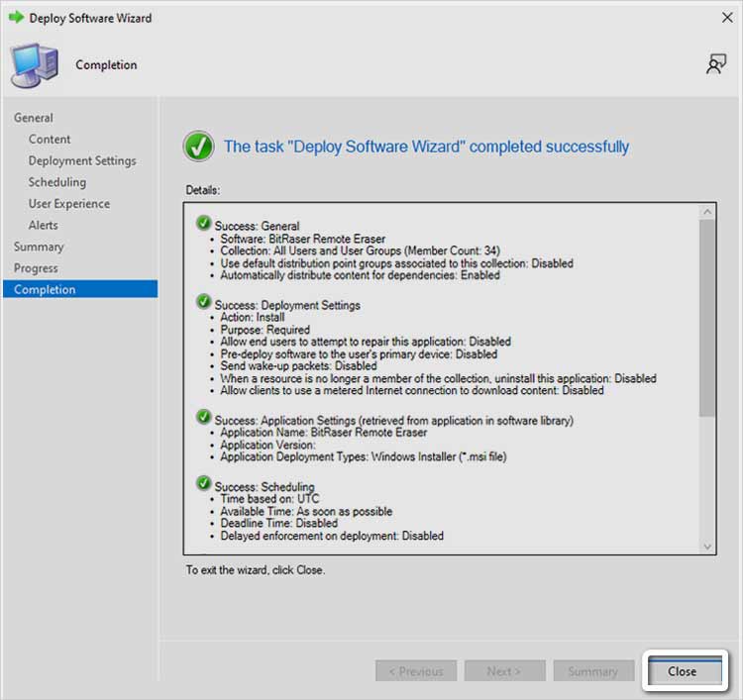Screen dimensions: 743x700
Task: Select the User Experience step
Action: 68,204
